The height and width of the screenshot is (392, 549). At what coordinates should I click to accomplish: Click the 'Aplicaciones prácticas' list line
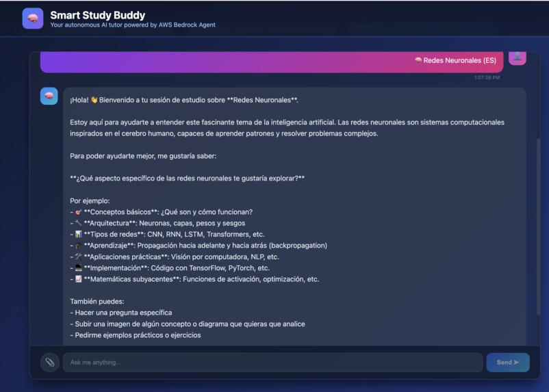pyautogui.click(x=175, y=257)
